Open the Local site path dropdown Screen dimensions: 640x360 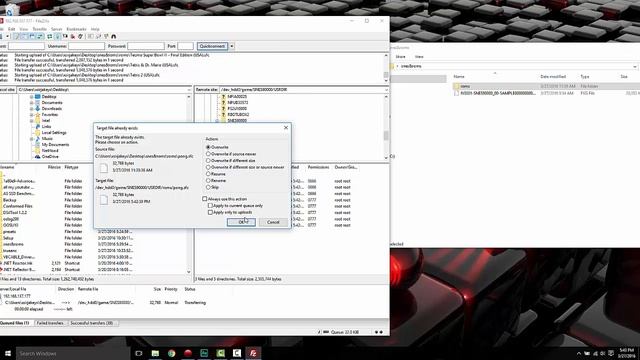pyautogui.click(x=189, y=89)
